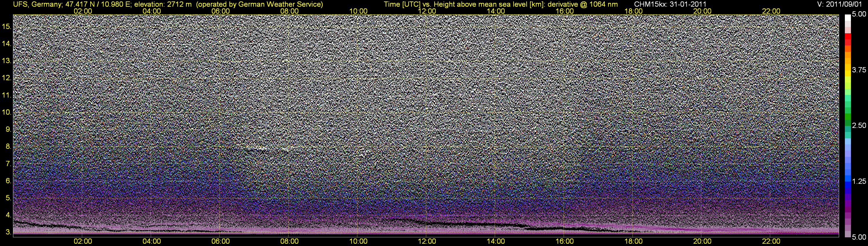868x246 pixels.
Task: Click the 02:00 label on the bottom time axis
Action: tap(83, 241)
